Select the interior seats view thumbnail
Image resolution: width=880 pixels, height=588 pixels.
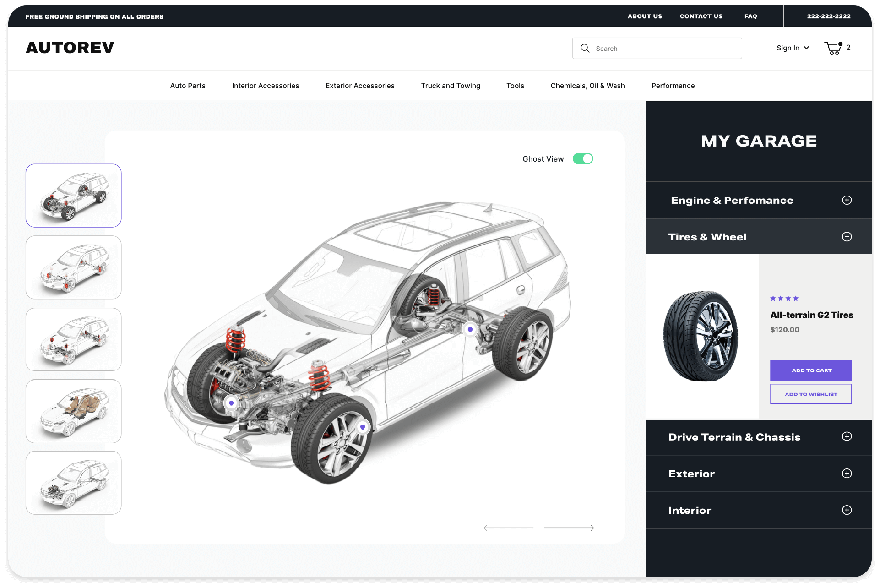tap(73, 411)
